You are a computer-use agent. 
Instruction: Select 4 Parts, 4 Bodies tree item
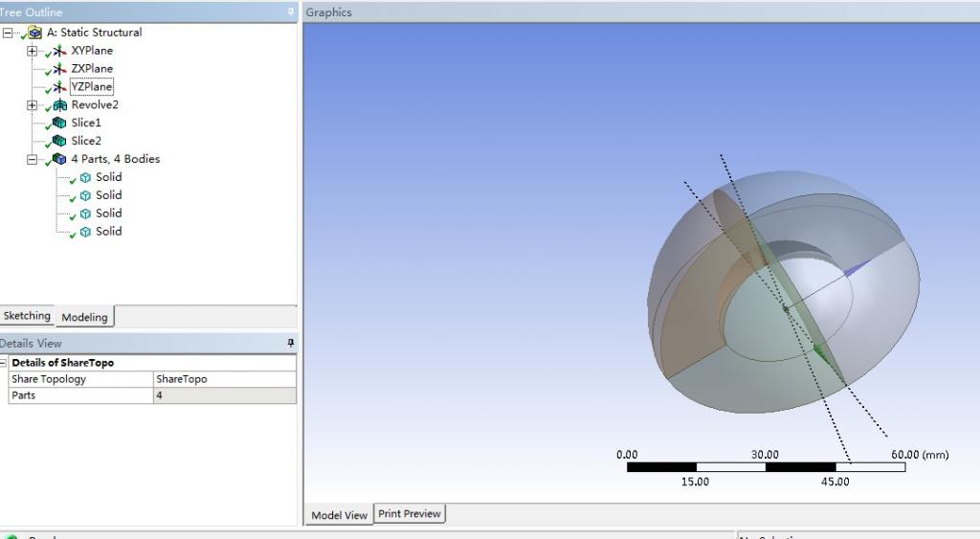click(x=116, y=160)
